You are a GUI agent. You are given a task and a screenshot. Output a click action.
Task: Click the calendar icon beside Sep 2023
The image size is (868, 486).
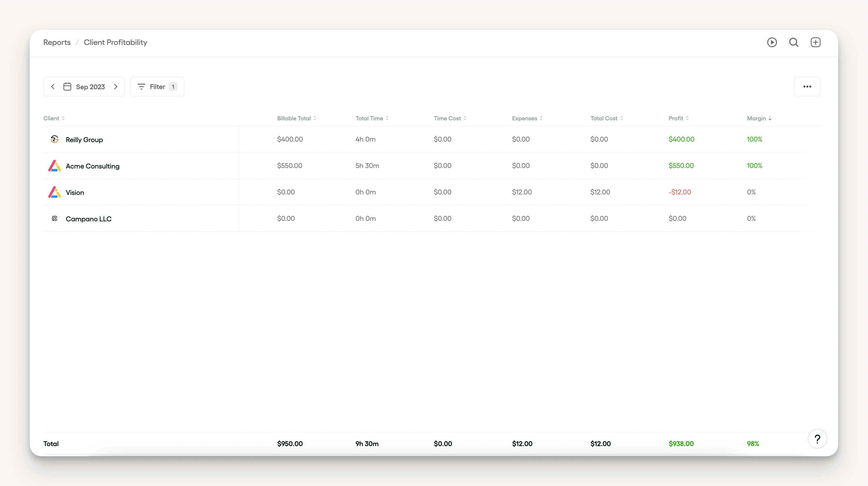coord(67,87)
